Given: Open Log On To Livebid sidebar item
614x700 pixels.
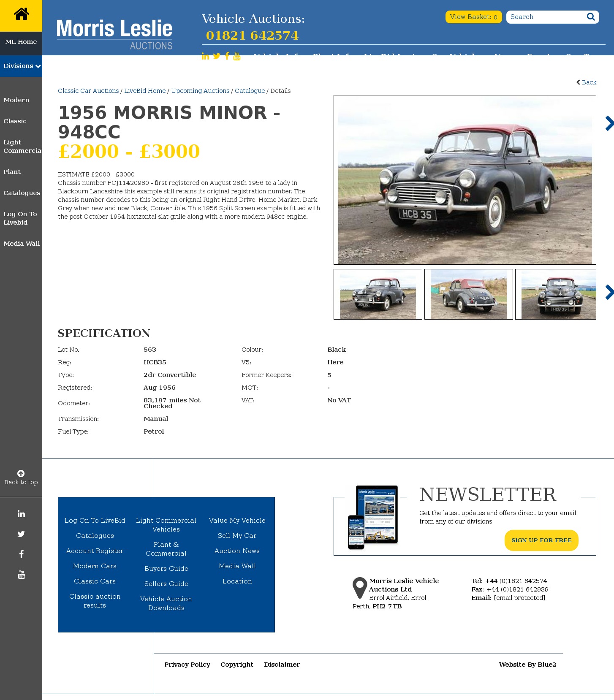Looking at the screenshot, I should coord(20,218).
